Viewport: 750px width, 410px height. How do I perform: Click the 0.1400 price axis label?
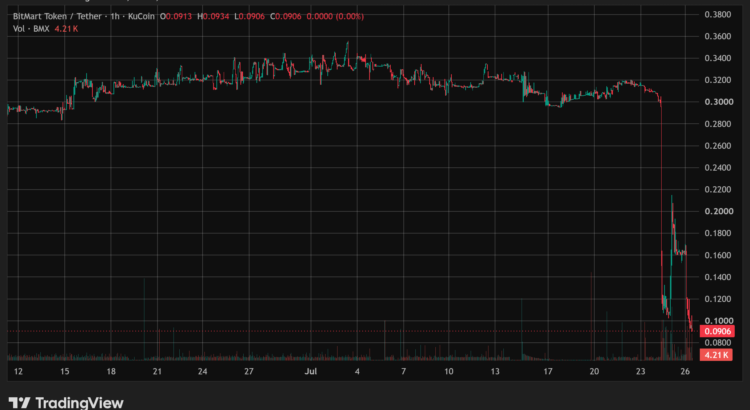coord(717,277)
